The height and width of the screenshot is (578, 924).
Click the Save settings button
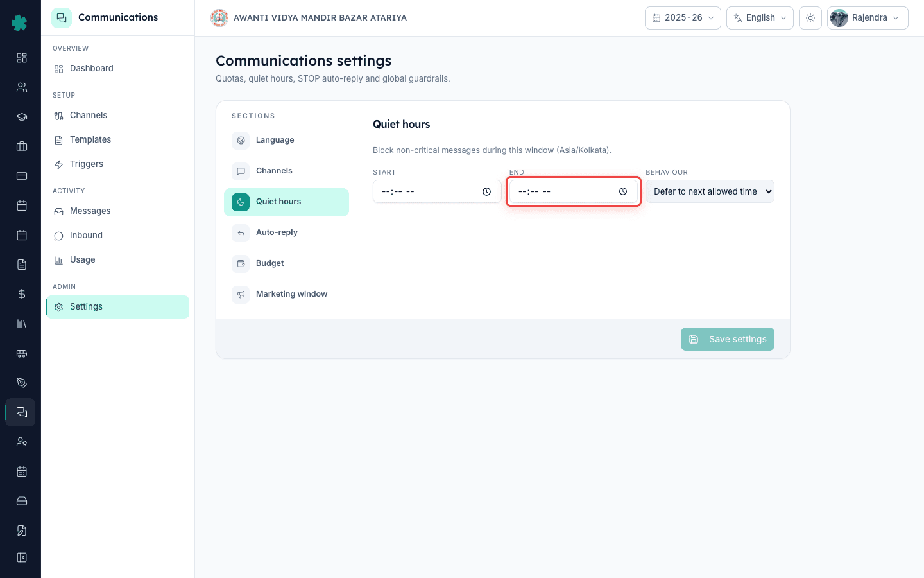coord(727,339)
